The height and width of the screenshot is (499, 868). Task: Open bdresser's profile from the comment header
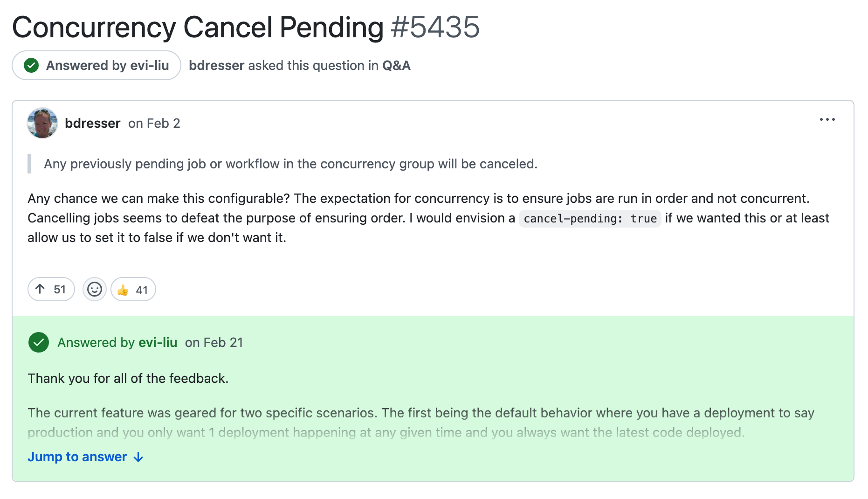[x=92, y=123]
